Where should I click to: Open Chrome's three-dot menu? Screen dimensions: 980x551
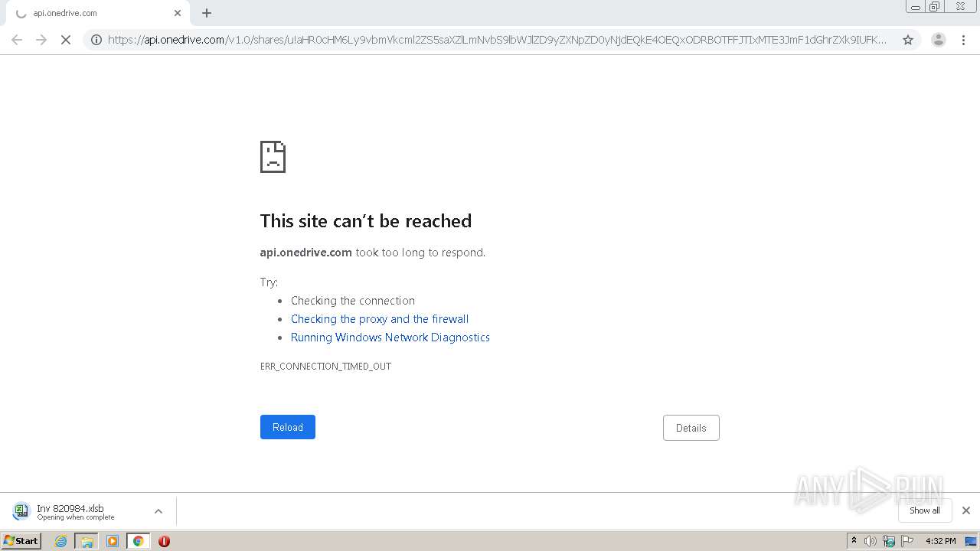(x=964, y=40)
